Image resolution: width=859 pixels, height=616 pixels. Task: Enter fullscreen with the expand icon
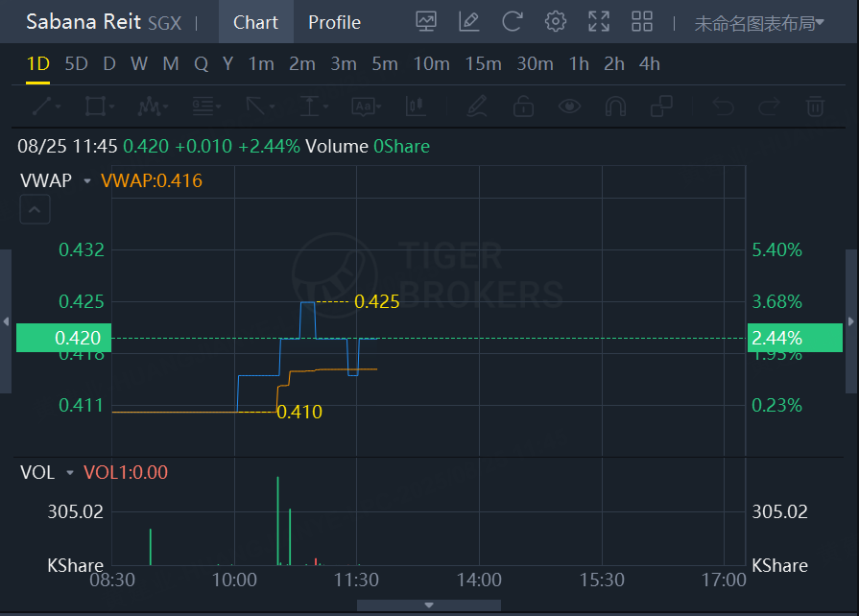(x=599, y=21)
